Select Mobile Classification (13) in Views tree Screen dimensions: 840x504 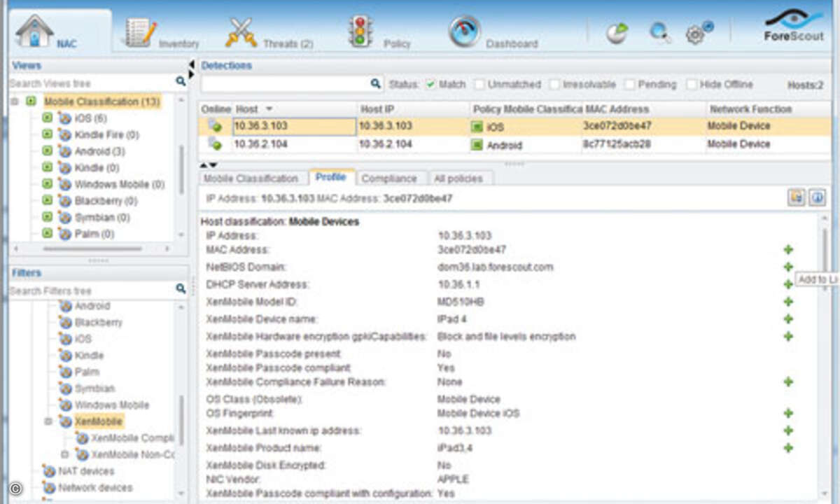pyautogui.click(x=101, y=101)
